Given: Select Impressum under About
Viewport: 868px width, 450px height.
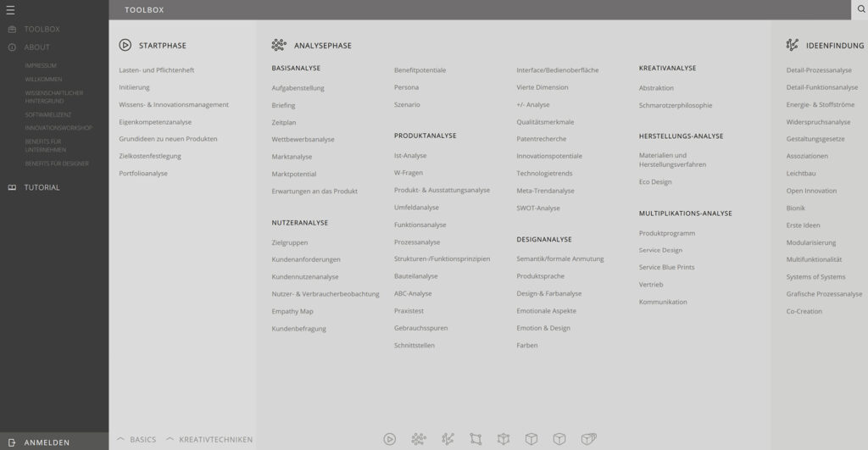Looking at the screenshot, I should click(41, 65).
